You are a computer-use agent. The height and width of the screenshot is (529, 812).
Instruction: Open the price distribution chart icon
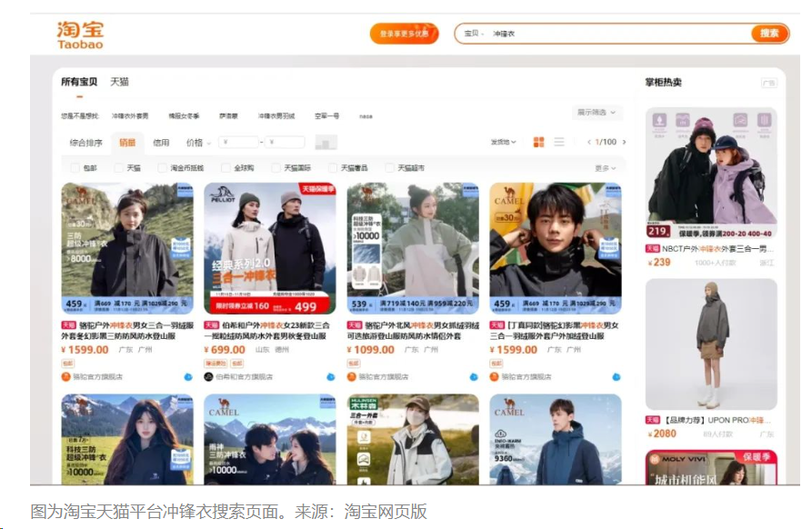coord(326,142)
